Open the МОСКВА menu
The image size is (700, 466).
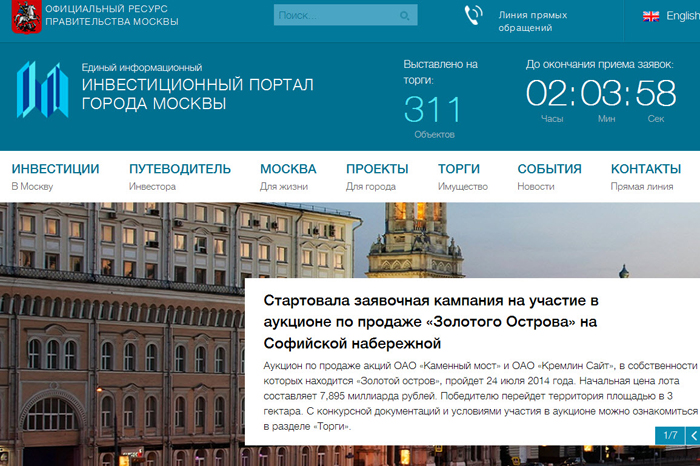[288, 169]
